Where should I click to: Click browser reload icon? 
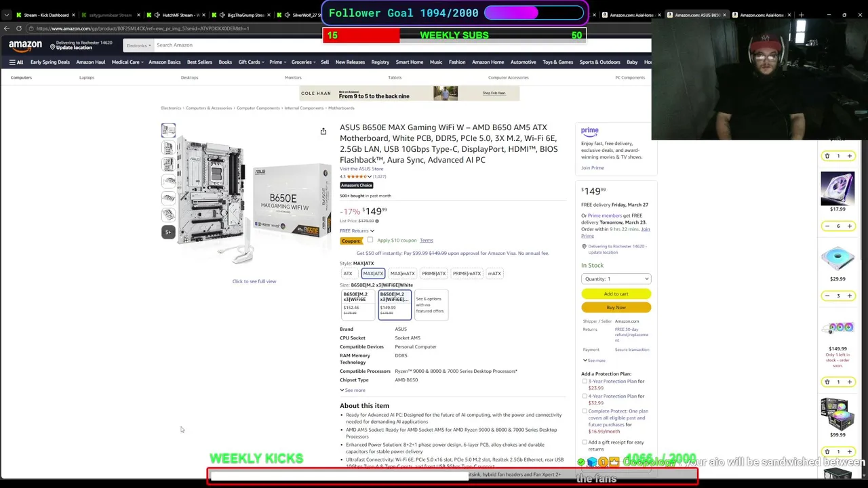[x=19, y=28]
